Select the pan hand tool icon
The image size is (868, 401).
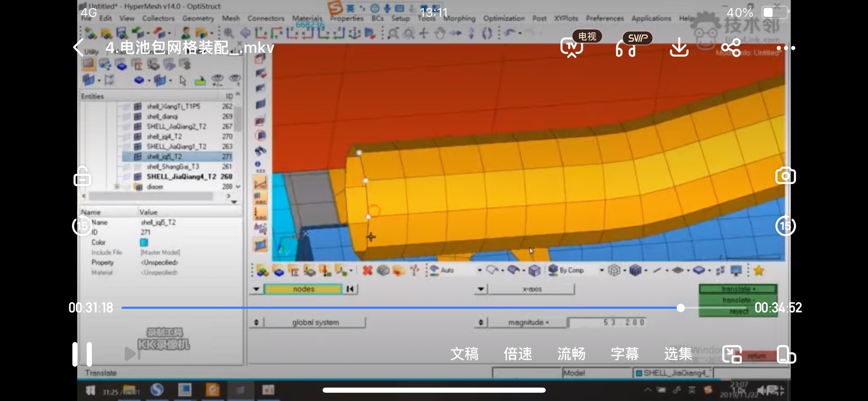tap(439, 33)
